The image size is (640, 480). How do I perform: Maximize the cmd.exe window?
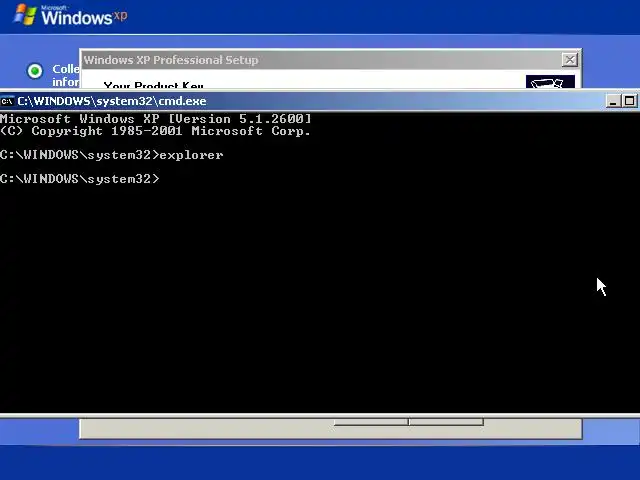pyautogui.click(x=629, y=101)
